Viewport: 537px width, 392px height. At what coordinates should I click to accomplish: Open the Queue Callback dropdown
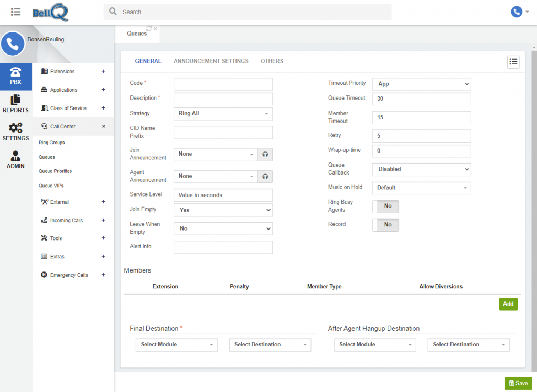pos(422,169)
